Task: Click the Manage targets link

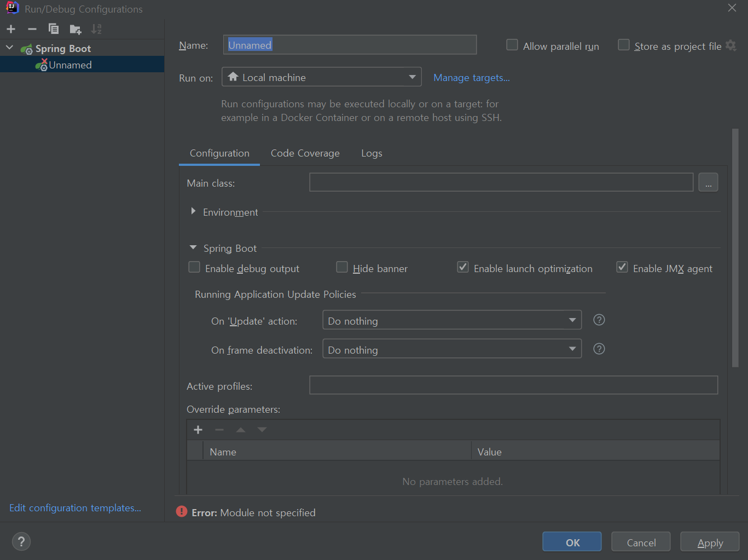Action: pyautogui.click(x=472, y=78)
